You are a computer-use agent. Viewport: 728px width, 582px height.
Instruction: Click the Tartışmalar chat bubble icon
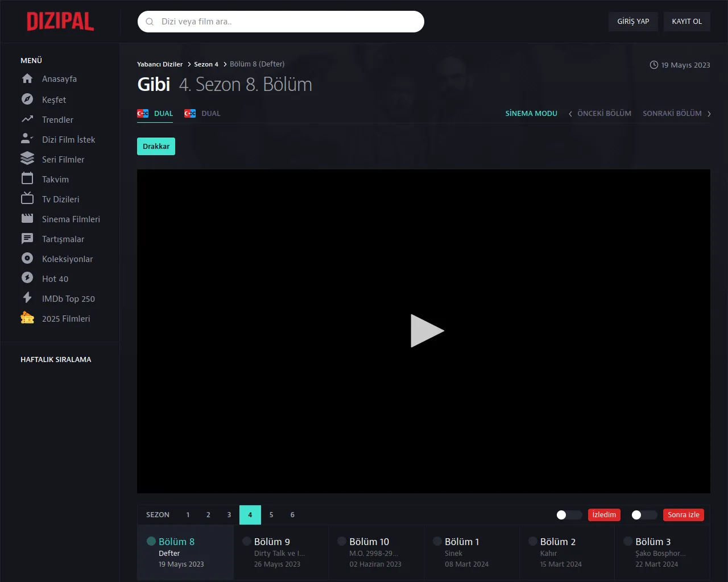tap(27, 239)
